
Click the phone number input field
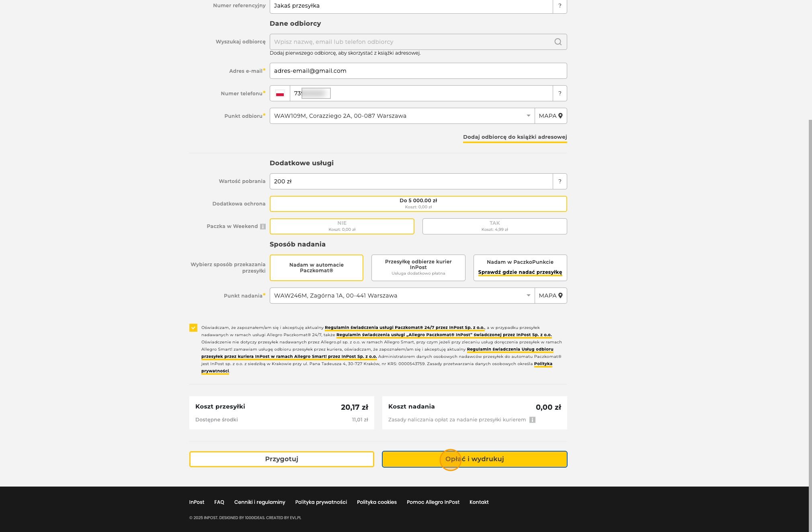click(x=421, y=93)
